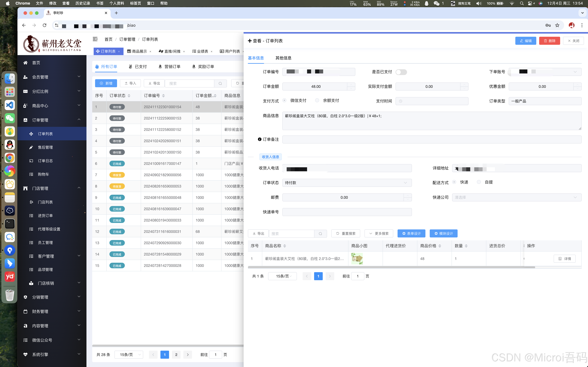The height and width of the screenshot is (367, 588).
Task: Click the search magnifier icon in order list
Action: coord(220,83)
